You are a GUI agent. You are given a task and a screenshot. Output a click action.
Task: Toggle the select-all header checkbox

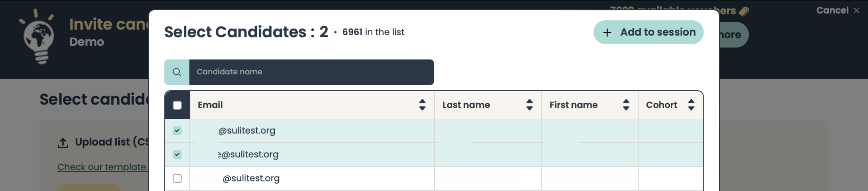[177, 105]
